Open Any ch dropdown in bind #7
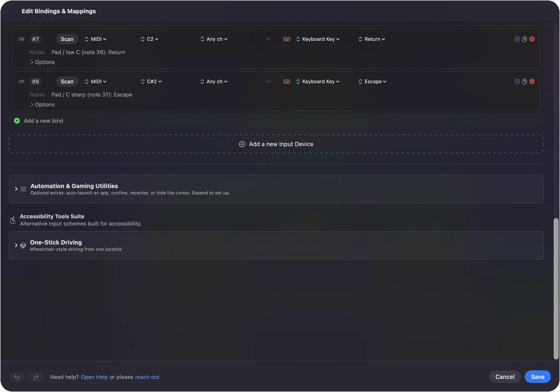This screenshot has width=560, height=392. click(214, 39)
